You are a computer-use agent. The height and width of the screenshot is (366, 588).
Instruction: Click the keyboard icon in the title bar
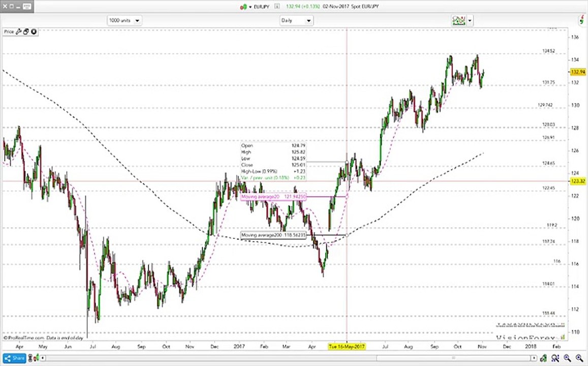coord(27,7)
